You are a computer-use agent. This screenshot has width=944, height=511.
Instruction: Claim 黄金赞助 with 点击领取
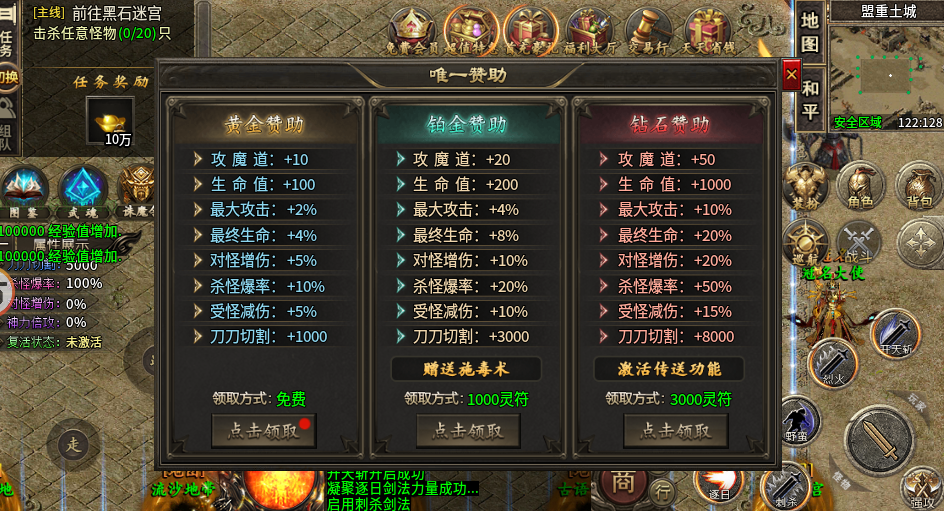tap(264, 430)
